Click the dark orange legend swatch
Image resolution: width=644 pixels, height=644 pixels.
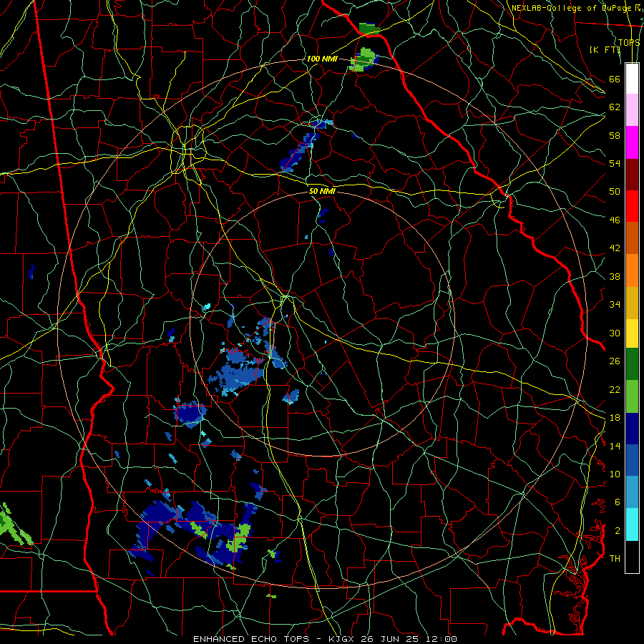click(x=632, y=238)
